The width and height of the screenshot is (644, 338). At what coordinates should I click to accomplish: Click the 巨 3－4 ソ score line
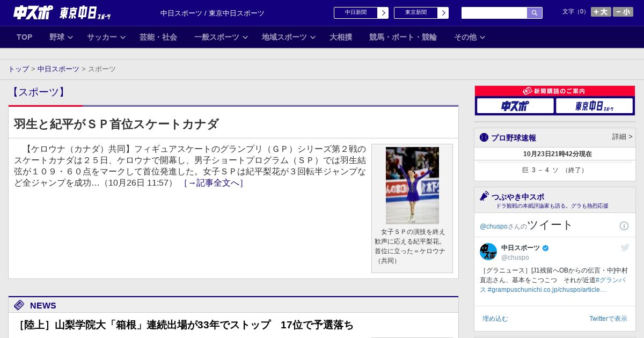tap(555, 170)
